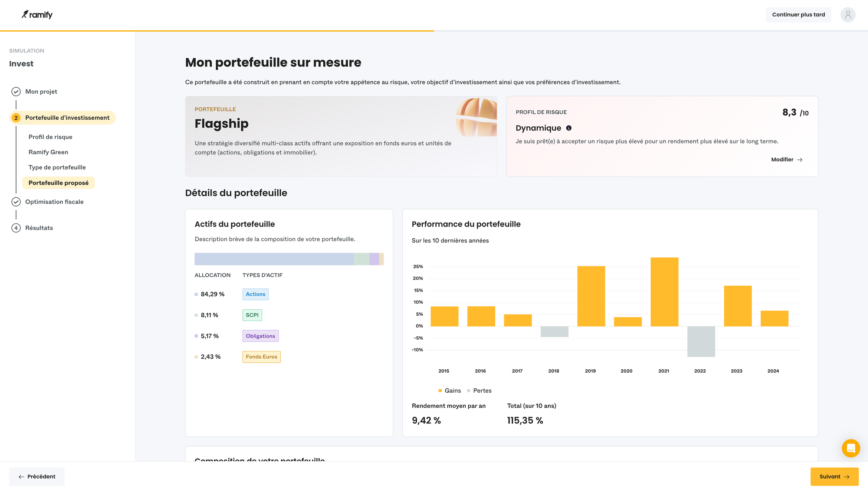The image size is (868, 492).
Task: Click the Suivant button
Action: coord(834,476)
